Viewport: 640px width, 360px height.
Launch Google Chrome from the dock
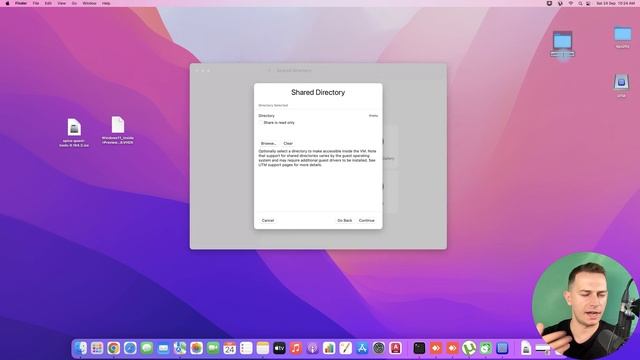pyautogui.click(x=113, y=348)
